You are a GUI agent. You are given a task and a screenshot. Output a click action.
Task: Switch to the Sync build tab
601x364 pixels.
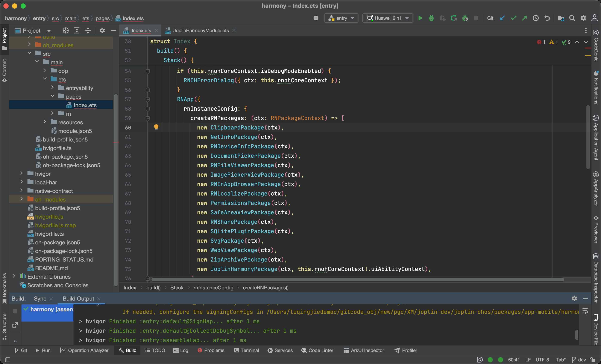coord(40,298)
